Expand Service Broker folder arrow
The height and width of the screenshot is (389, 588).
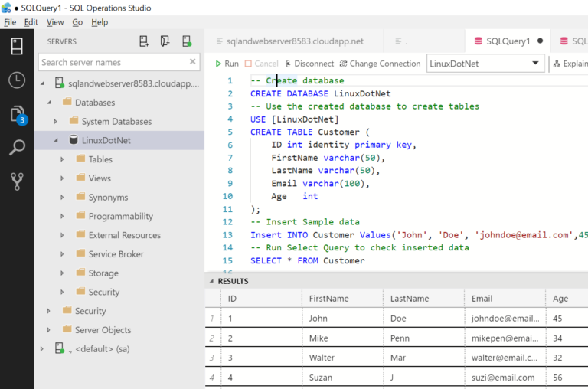(62, 254)
